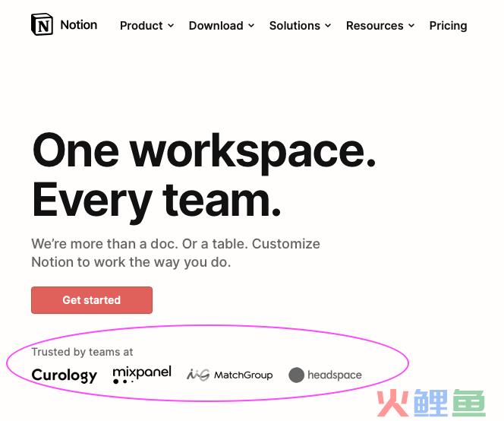Expand the Solutions chevron arrow

tap(328, 25)
